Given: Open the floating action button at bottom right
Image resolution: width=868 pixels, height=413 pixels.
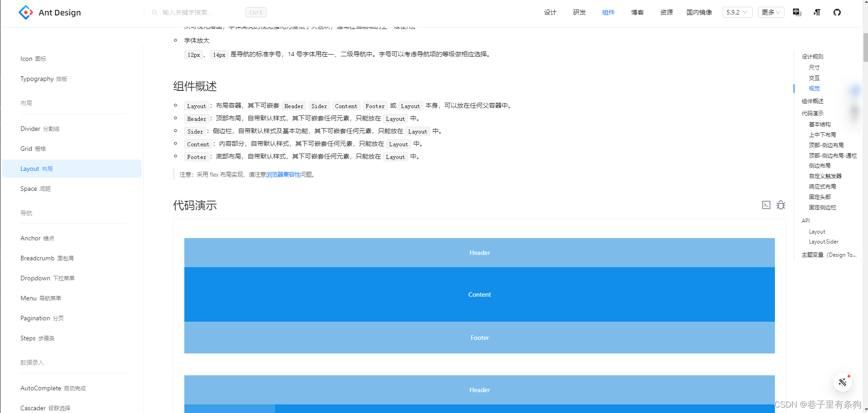Looking at the screenshot, I should point(843,382).
